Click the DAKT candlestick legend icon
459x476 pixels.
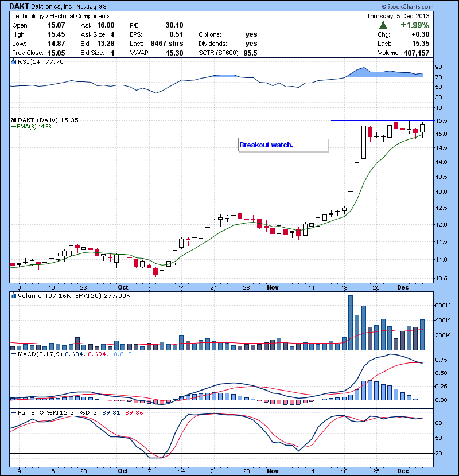(14, 120)
